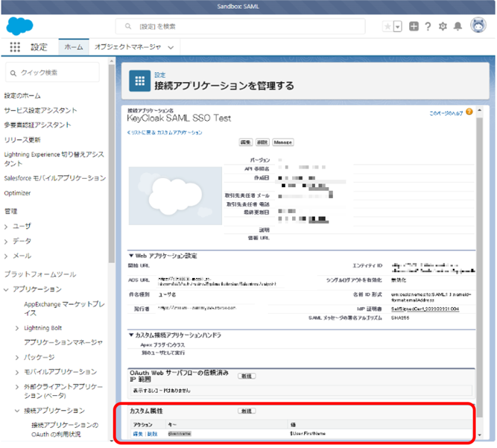Collapse the Web アプリケーション設定 section
This screenshot has width=497, height=448.
tap(131, 256)
